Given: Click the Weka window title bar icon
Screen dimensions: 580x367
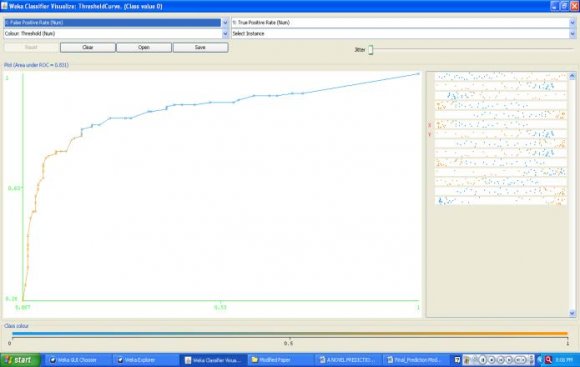Looking at the screenshot, I should pos(4,6).
